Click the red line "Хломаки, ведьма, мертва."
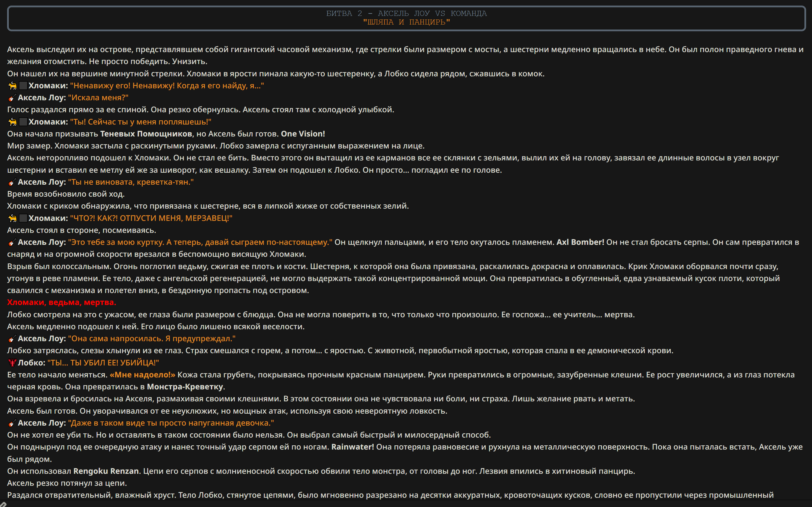This screenshot has height=507, width=812. click(x=62, y=303)
